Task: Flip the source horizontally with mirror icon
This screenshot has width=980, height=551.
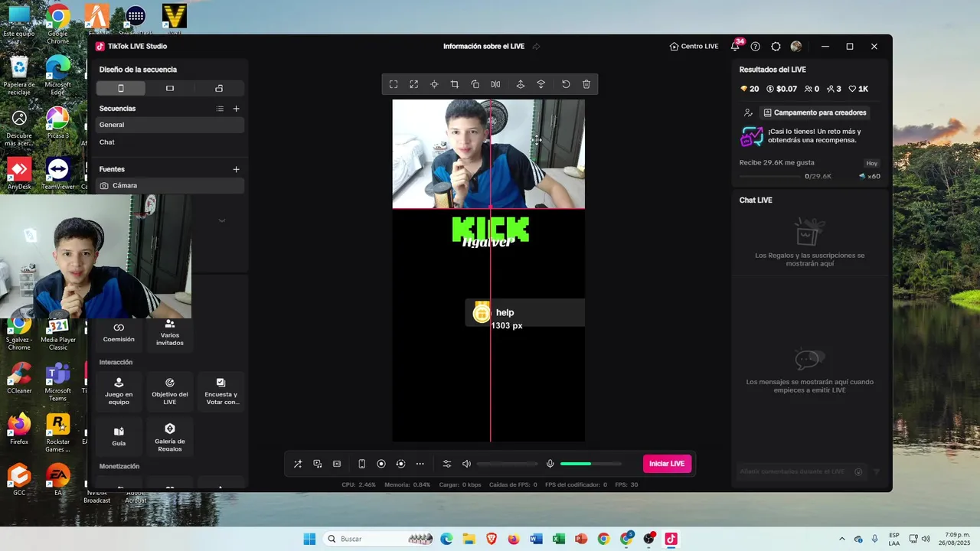Action: tap(495, 84)
